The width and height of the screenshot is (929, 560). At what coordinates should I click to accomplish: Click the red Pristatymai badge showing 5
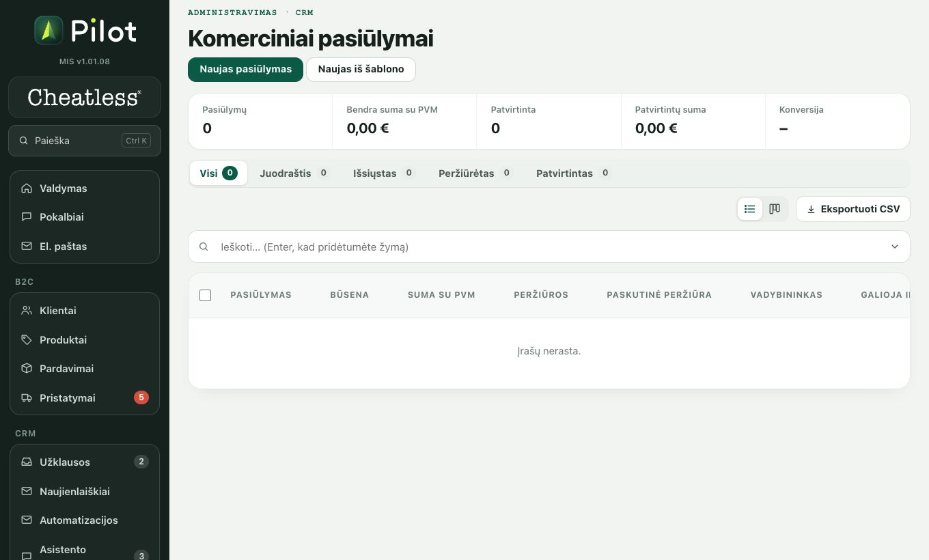coord(141,397)
